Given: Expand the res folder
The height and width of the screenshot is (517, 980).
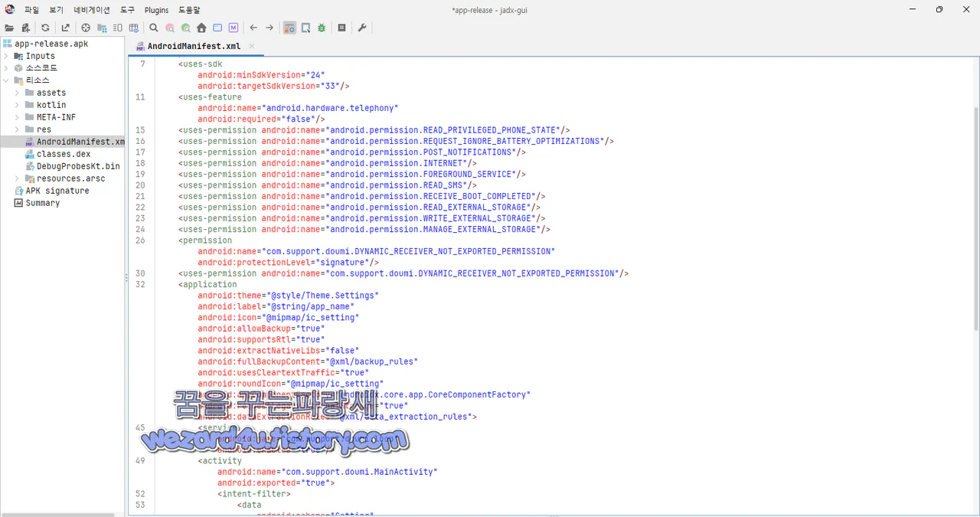Looking at the screenshot, I should point(18,129).
